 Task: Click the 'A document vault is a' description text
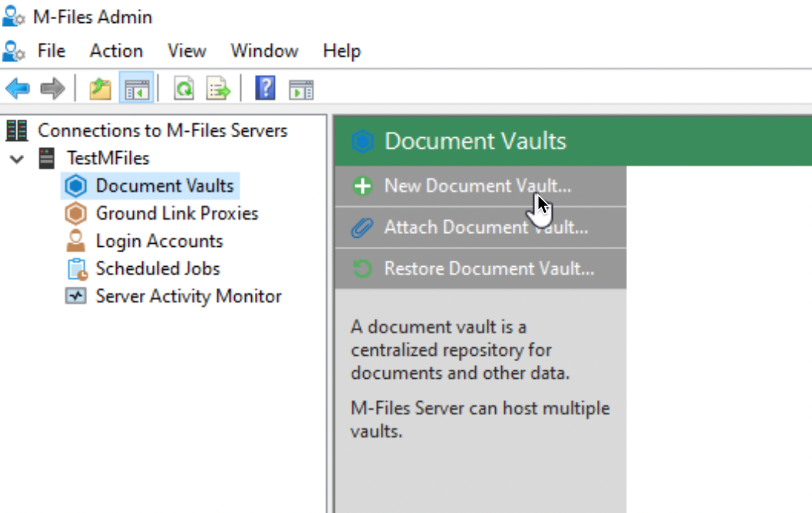pyautogui.click(x=439, y=328)
